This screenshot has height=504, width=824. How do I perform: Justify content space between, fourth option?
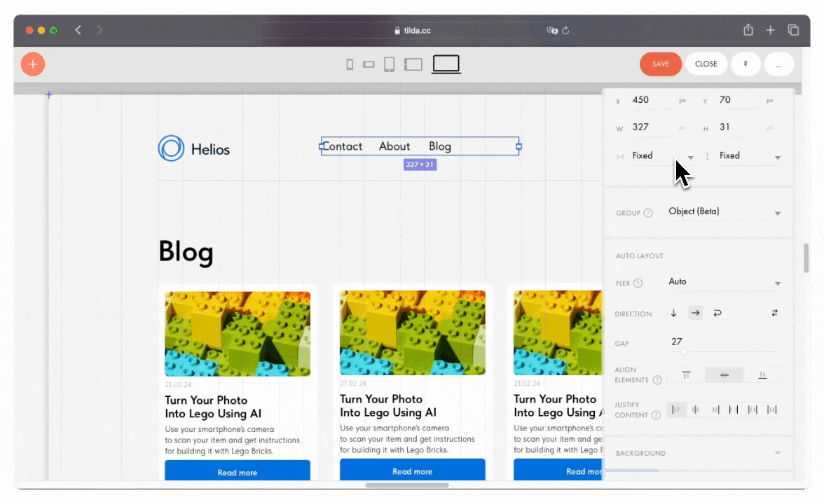click(734, 409)
